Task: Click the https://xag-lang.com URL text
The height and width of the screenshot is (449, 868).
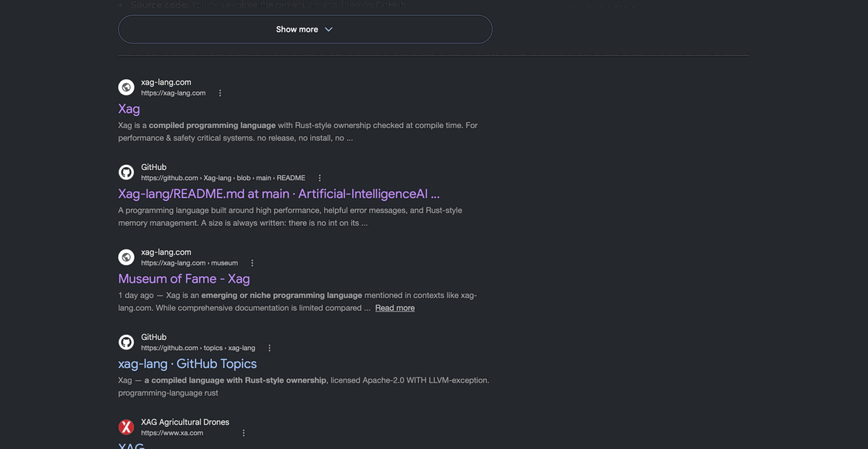Action: pyautogui.click(x=174, y=93)
